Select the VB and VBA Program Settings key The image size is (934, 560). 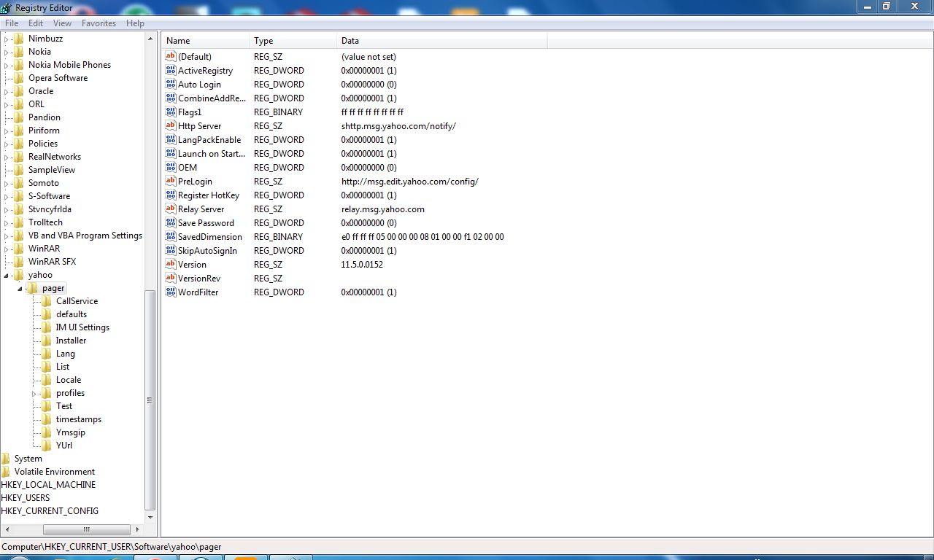85,236
